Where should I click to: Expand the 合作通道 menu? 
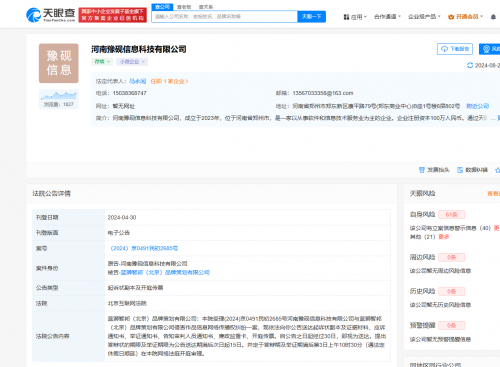[x=387, y=16]
